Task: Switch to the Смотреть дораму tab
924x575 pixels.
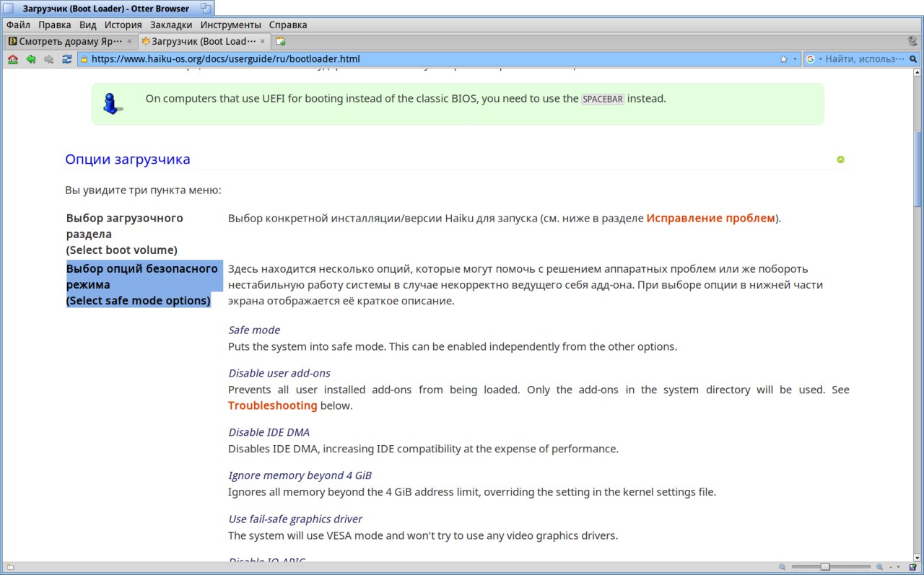Action: point(70,41)
